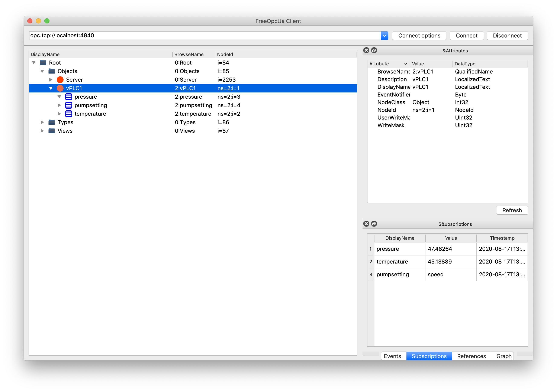
Task: Click the Server object node icon
Action: [x=60, y=80]
